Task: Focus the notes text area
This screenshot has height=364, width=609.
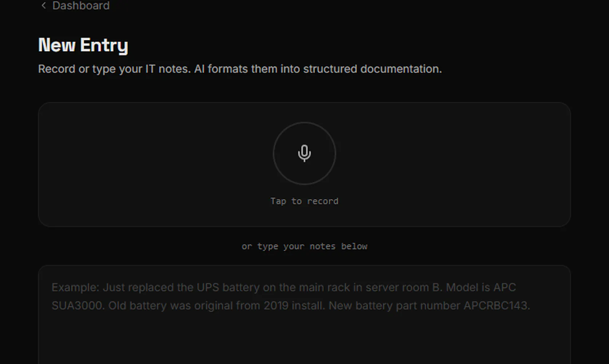Action: tap(304, 315)
